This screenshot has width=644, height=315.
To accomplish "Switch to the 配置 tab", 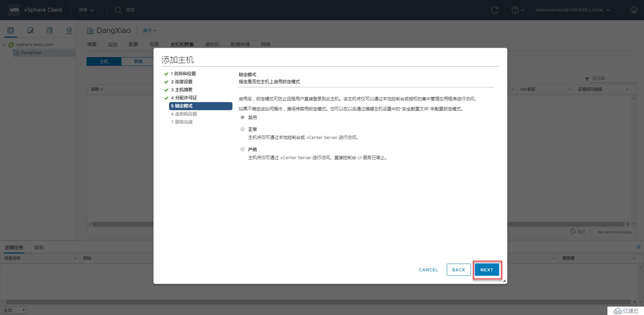I will (133, 44).
